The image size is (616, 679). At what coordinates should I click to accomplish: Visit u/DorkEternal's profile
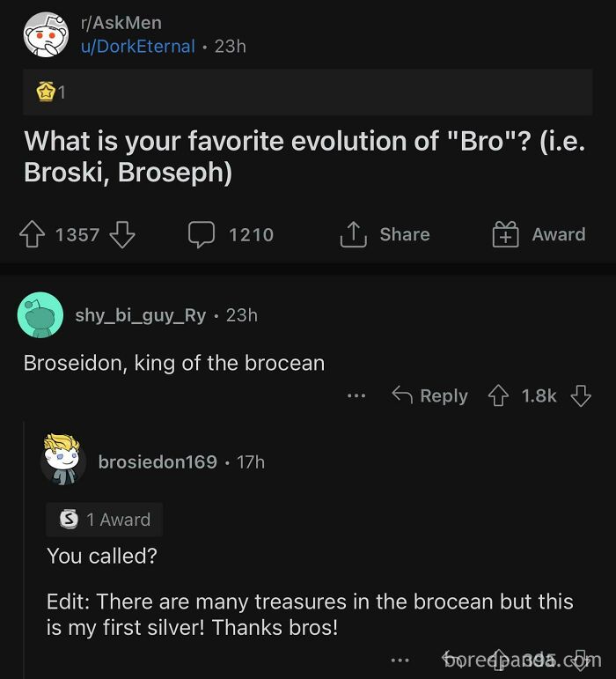click(137, 47)
